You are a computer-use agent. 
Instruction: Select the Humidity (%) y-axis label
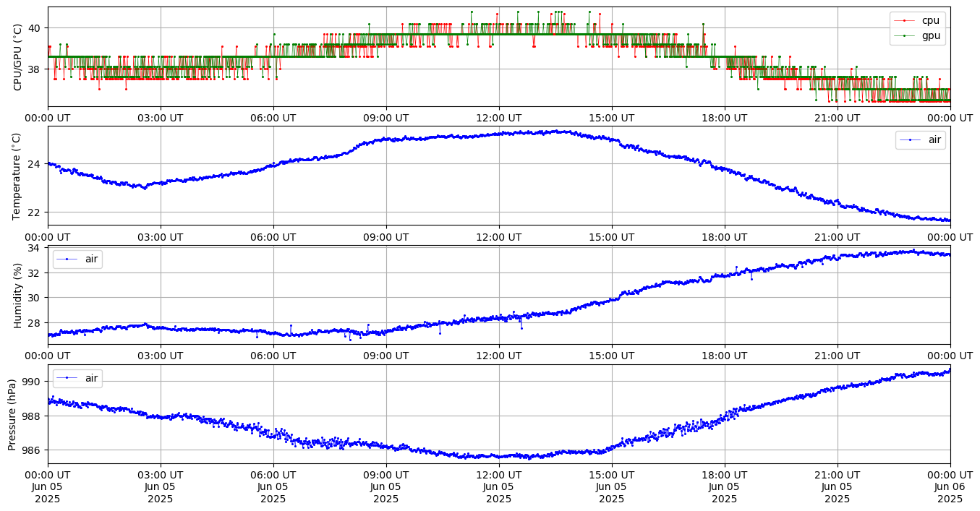[x=17, y=295]
